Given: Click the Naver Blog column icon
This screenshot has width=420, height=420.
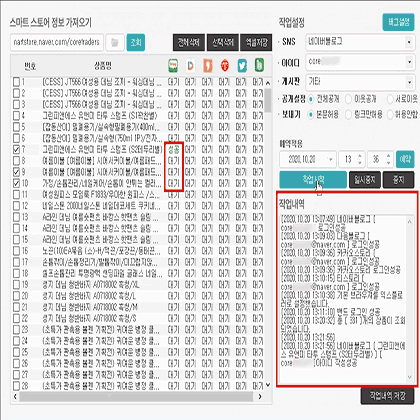Looking at the screenshot, I should coord(173,66).
